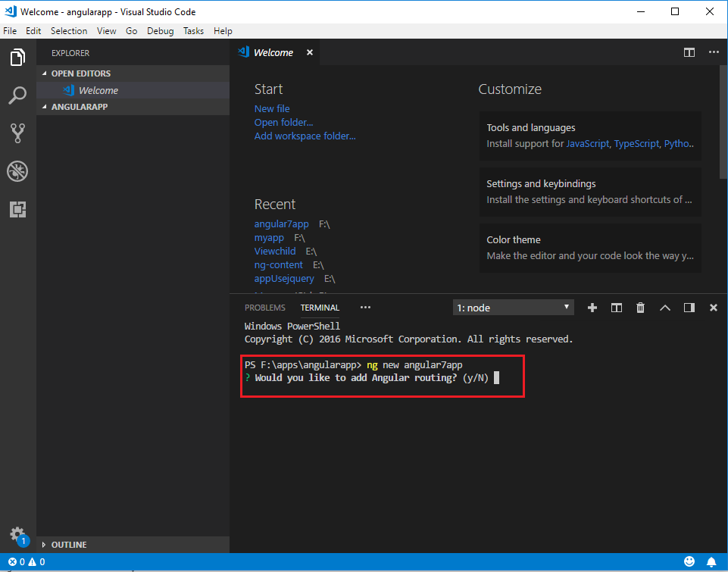
Task: Split the terminal pane
Action: 616,308
